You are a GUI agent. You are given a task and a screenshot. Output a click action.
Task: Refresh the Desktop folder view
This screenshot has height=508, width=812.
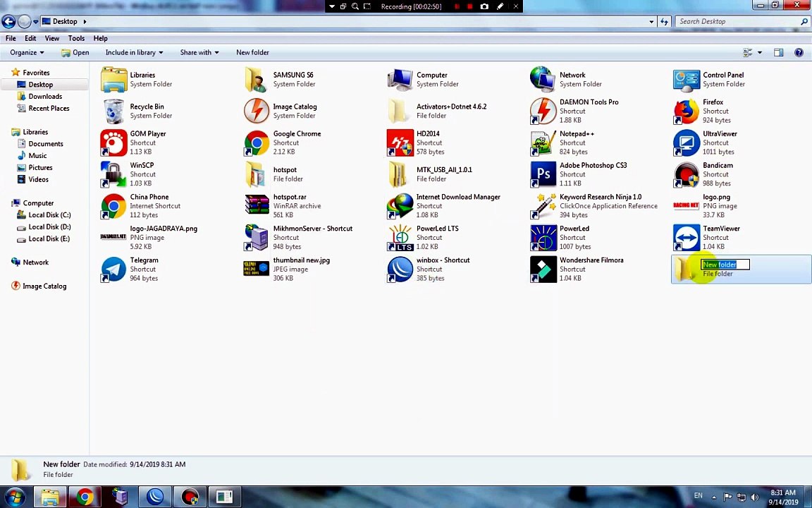coord(665,22)
